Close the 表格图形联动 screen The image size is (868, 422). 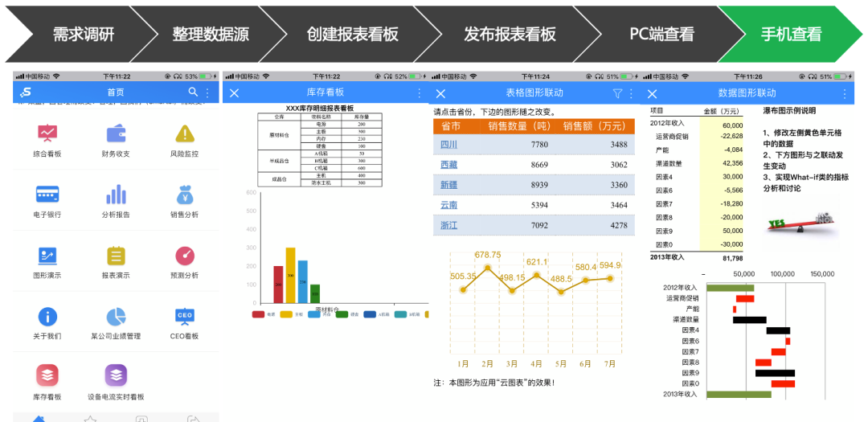(x=440, y=93)
